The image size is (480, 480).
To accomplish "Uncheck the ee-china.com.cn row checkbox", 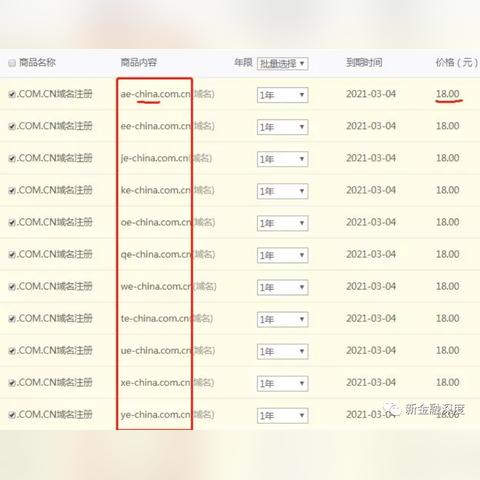I will 12,126.
